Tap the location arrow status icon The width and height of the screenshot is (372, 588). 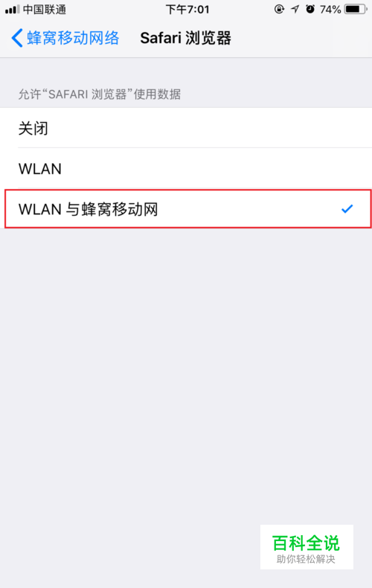click(x=295, y=9)
